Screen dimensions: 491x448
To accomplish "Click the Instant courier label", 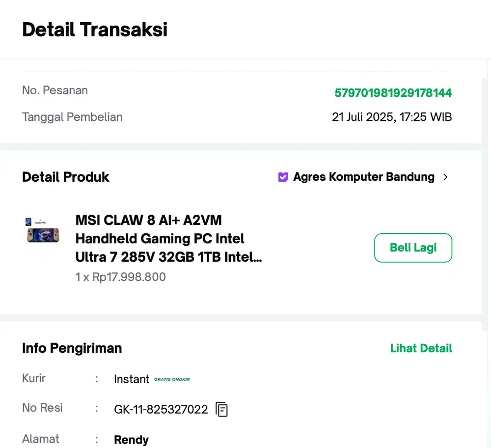I will [131, 379].
